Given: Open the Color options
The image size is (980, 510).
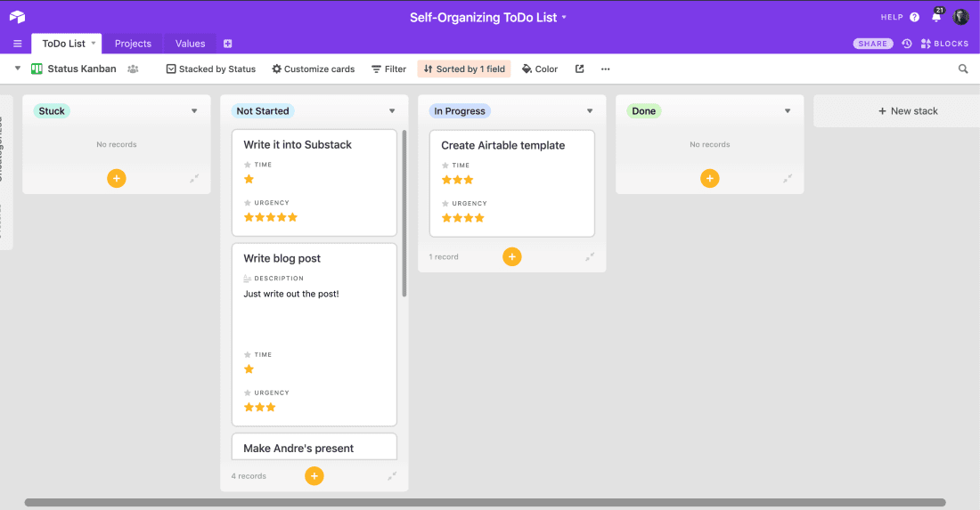Looking at the screenshot, I should tap(540, 69).
